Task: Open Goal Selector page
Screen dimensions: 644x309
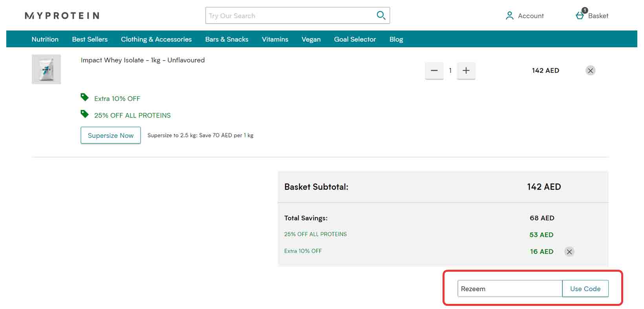Action: [355, 39]
